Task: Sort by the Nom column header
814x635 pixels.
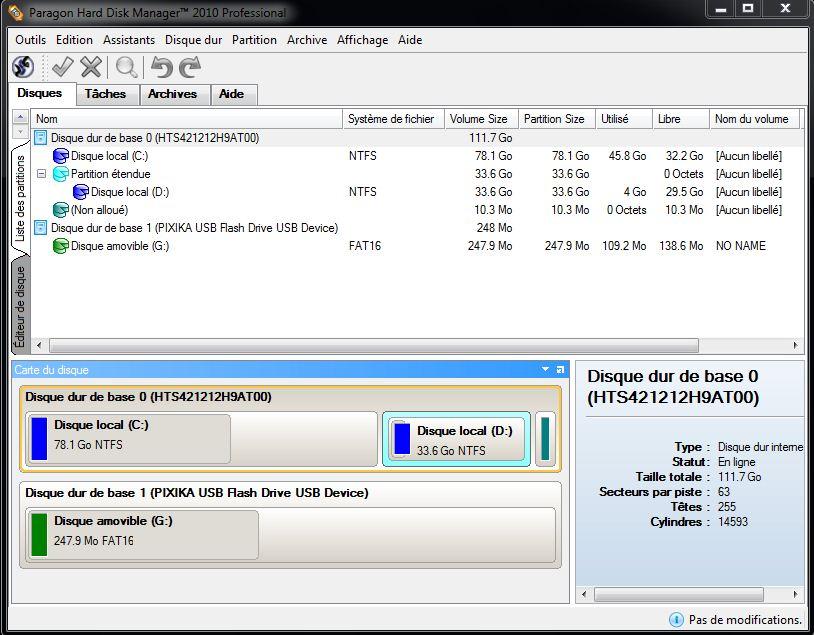Action: [187, 119]
